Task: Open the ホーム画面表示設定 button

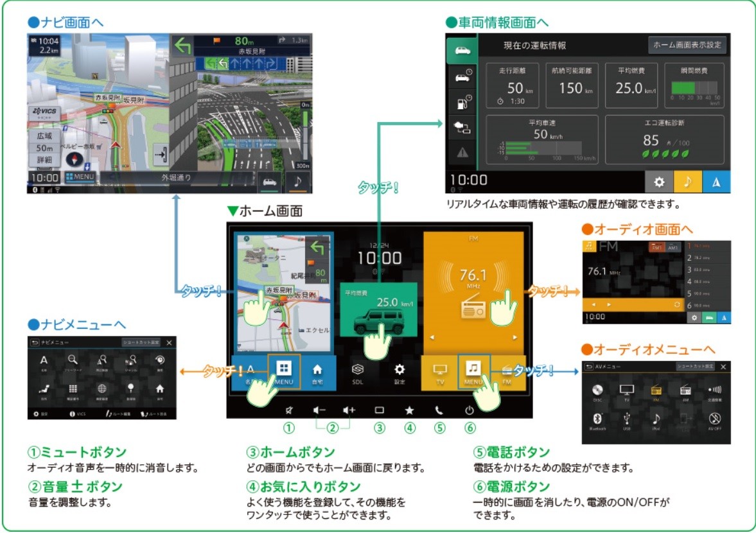Action: [x=687, y=46]
